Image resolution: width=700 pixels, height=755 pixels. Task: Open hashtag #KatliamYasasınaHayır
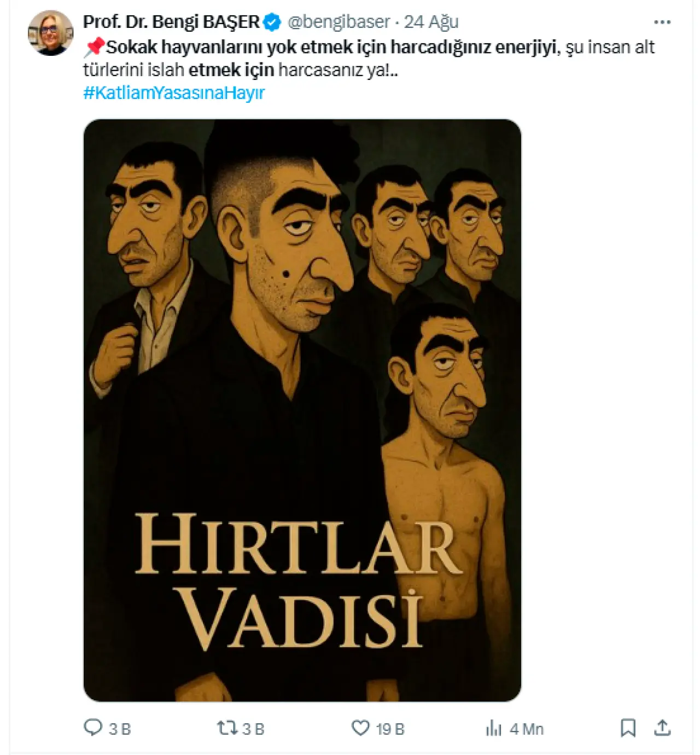click(x=174, y=92)
